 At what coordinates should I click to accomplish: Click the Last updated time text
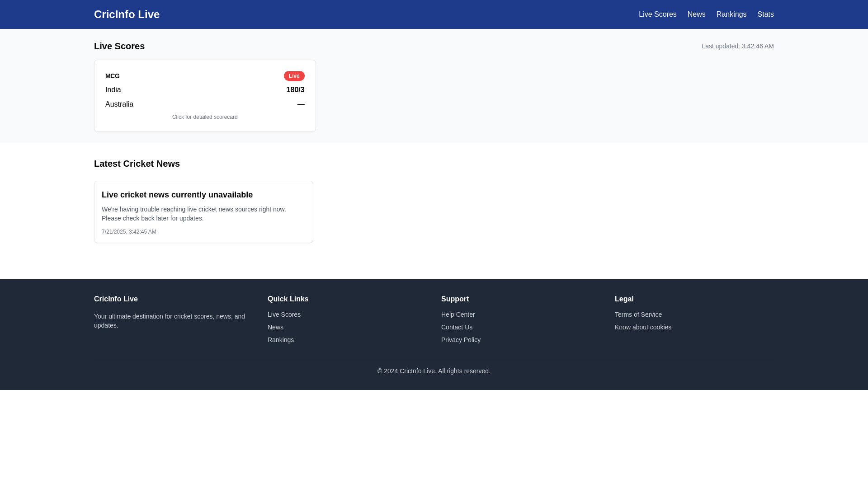737,46
